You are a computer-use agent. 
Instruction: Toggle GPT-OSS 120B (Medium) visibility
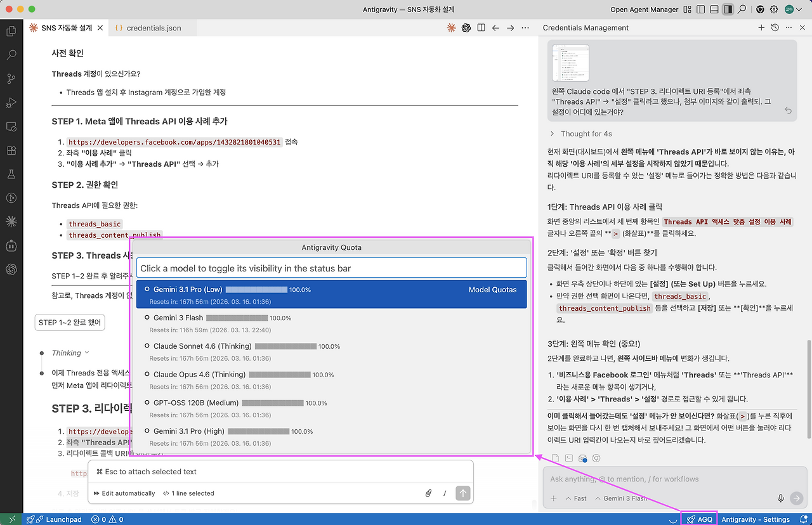pos(332,408)
